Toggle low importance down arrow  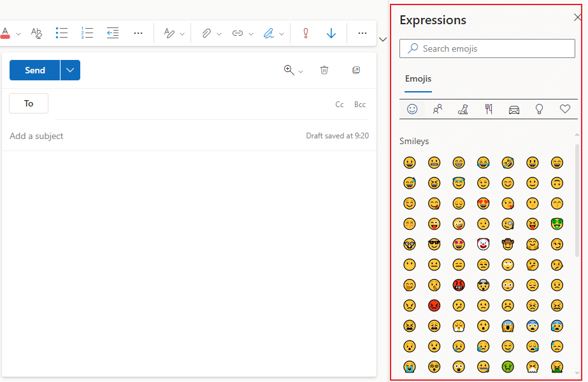coord(331,33)
